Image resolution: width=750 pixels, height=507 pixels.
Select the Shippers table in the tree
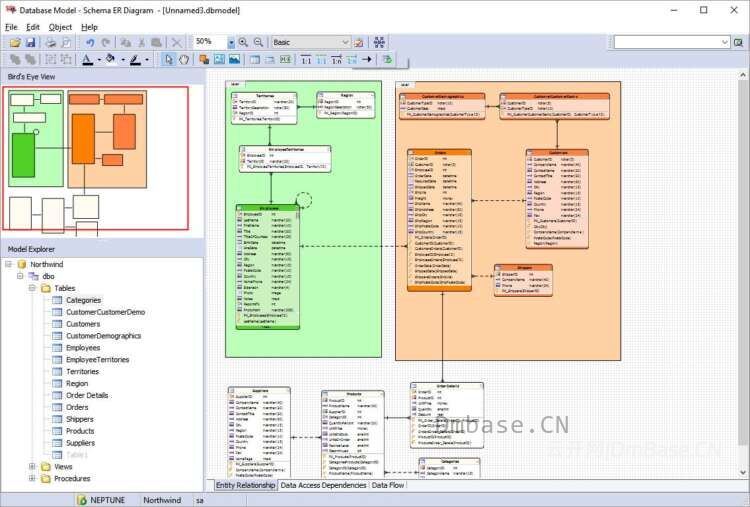[x=79, y=419]
